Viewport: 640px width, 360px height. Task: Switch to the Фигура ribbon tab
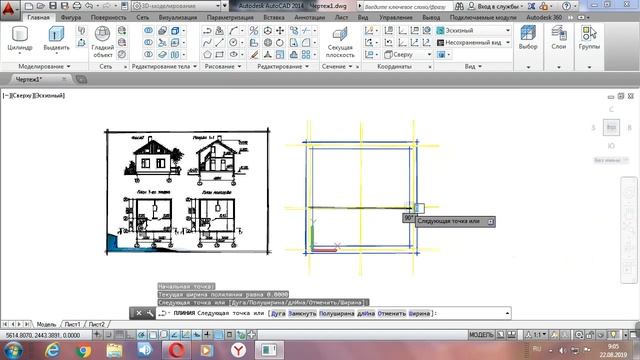click(x=71, y=18)
